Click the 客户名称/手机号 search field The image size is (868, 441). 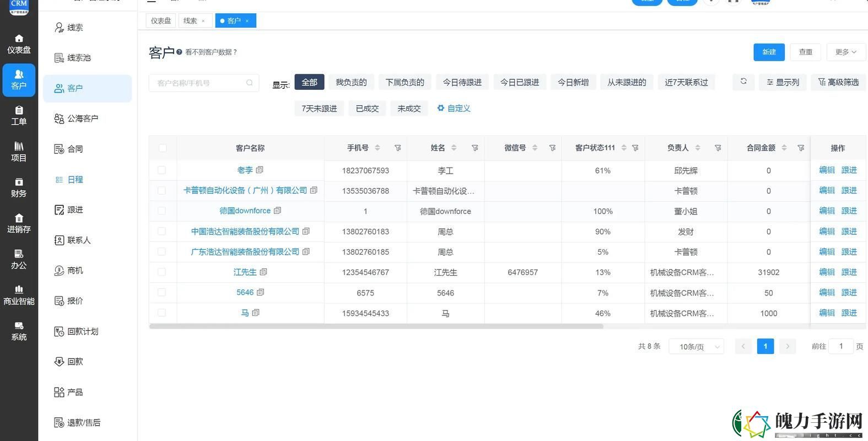tap(203, 83)
